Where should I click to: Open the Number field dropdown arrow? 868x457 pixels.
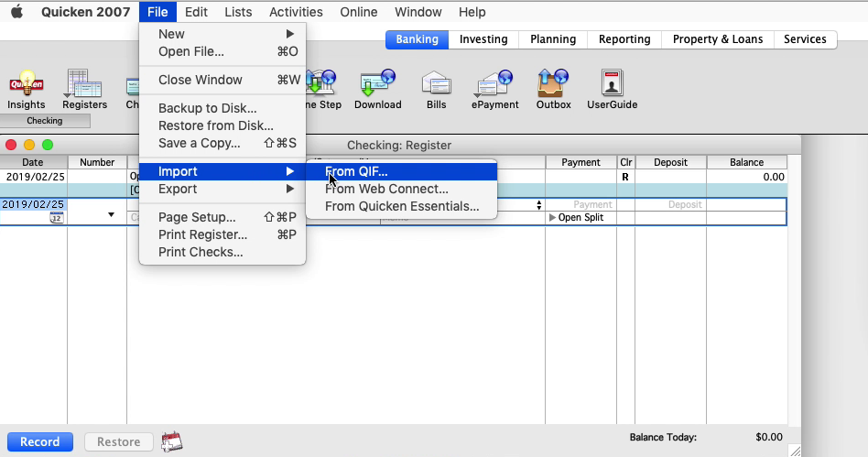click(x=111, y=214)
